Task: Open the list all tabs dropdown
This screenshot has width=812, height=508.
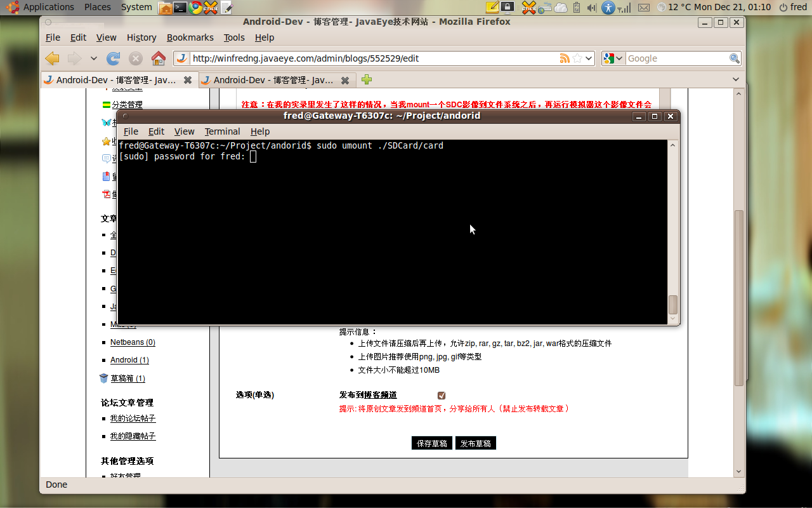Action: click(x=736, y=79)
